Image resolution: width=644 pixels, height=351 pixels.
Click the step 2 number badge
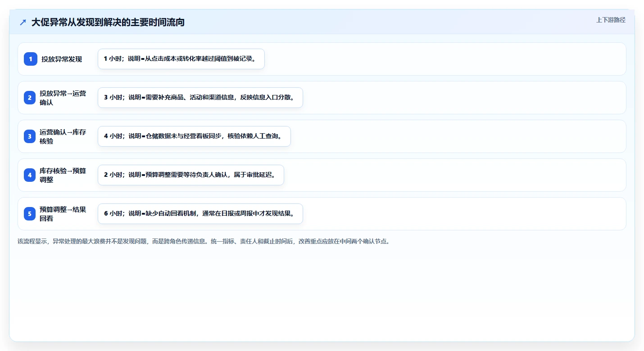(30, 98)
